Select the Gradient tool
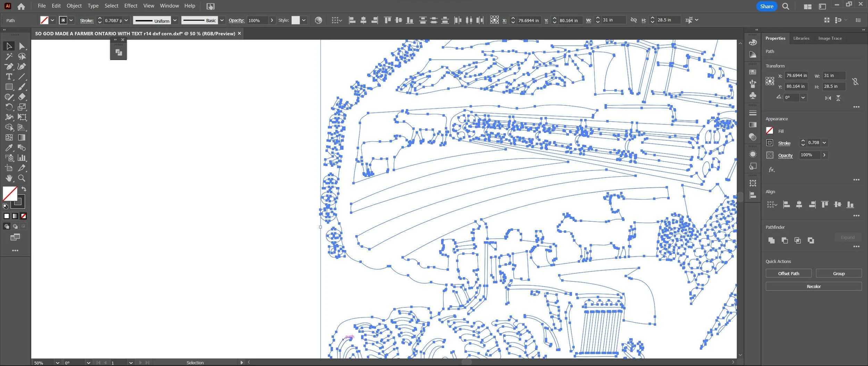The height and width of the screenshot is (366, 868). pos(22,137)
